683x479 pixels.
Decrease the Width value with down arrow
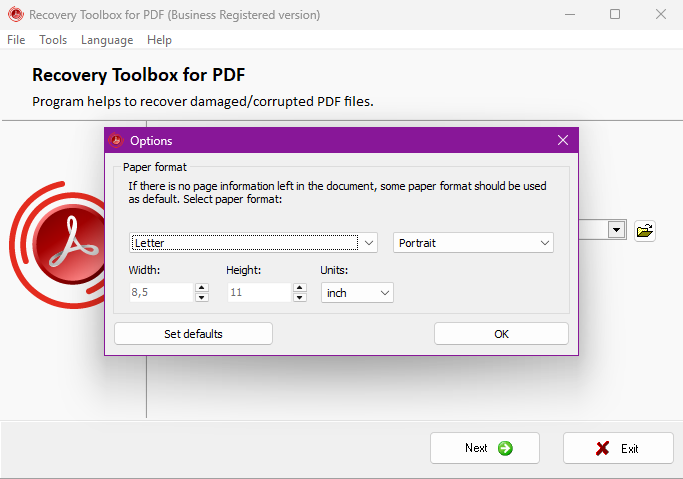pos(202,297)
